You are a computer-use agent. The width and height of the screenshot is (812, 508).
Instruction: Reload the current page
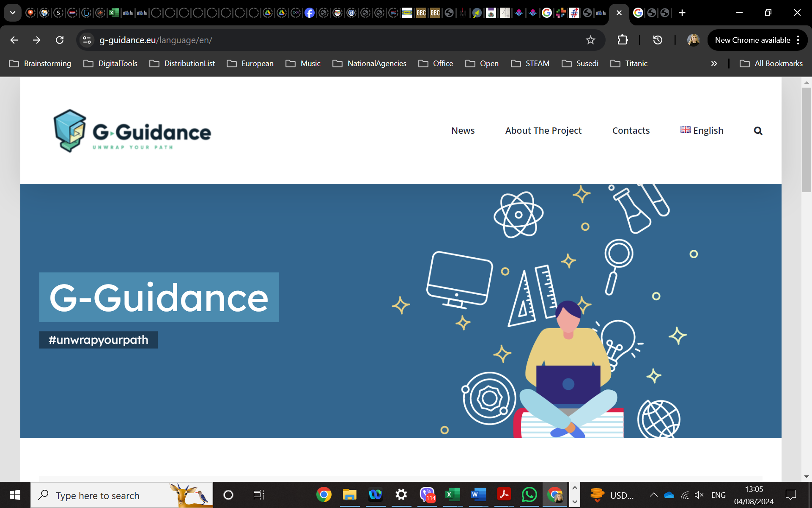60,40
